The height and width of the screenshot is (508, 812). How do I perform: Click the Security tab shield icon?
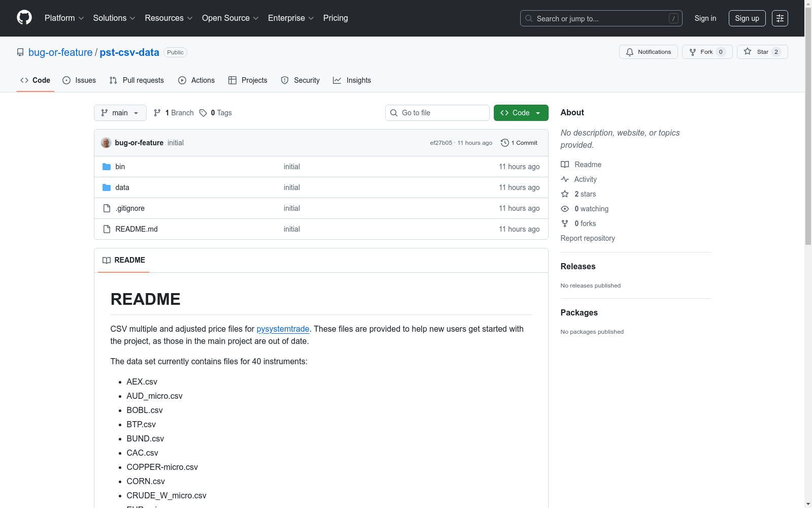pyautogui.click(x=285, y=80)
